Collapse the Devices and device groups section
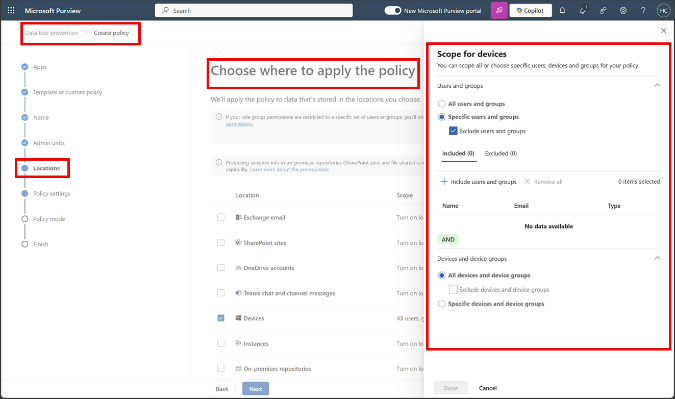Image resolution: width=675 pixels, height=399 pixels. (x=657, y=258)
